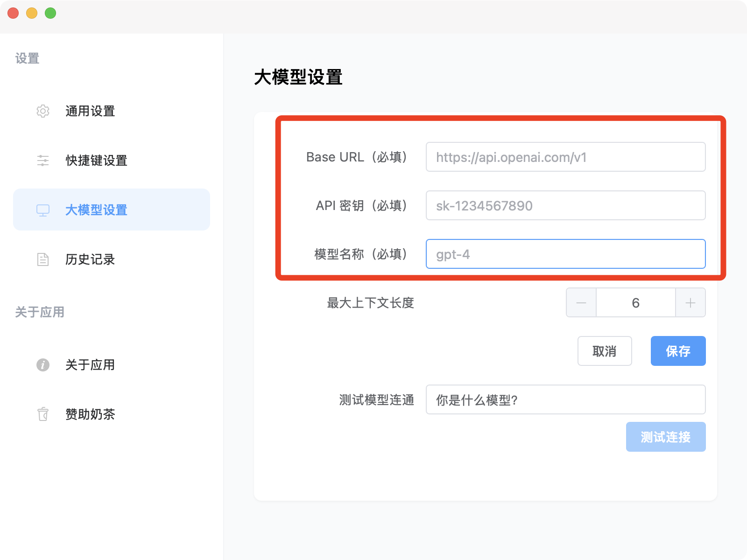Click the cup icon beside 赞助奶茶
Image resolution: width=747 pixels, height=560 pixels.
pyautogui.click(x=43, y=414)
